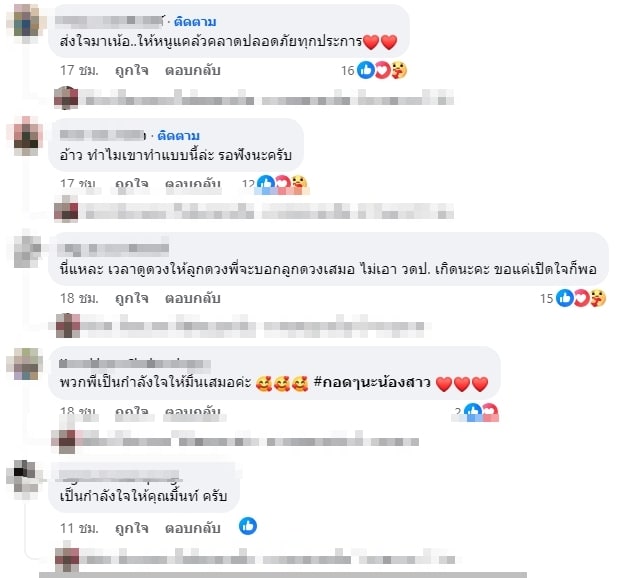Click the heart reaction on the #กอดๆนะน้องสาว comment

490,412
